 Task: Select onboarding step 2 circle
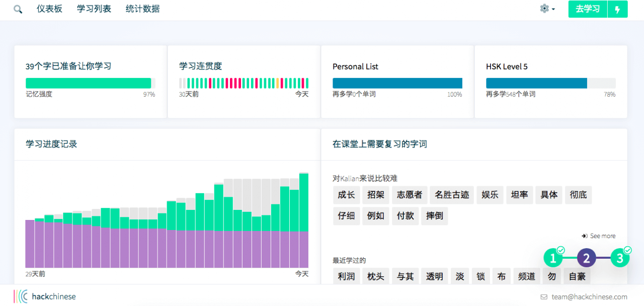coord(587,258)
